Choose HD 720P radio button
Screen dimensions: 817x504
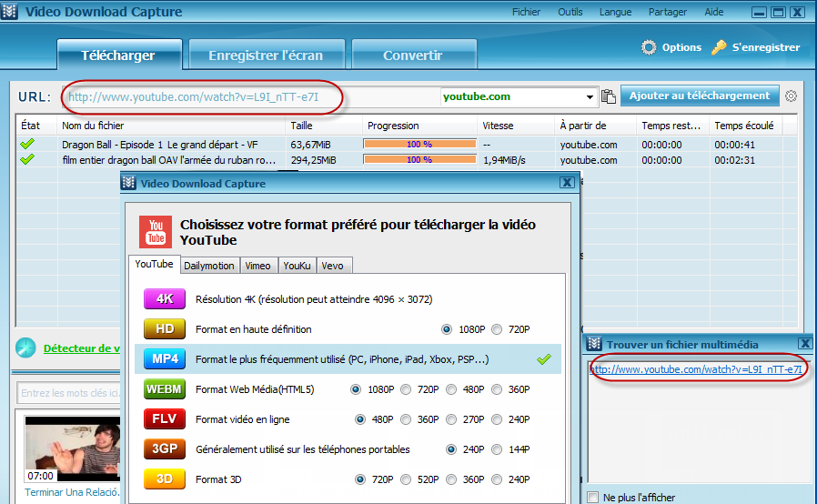(497, 329)
